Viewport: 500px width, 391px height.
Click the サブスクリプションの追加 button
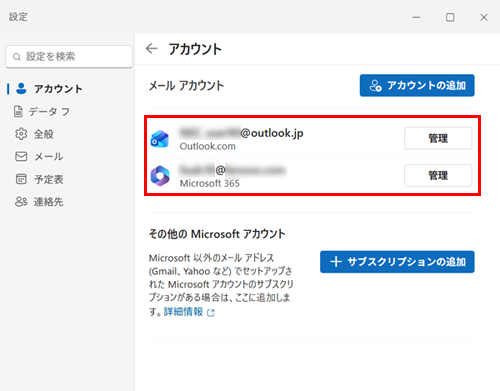click(x=397, y=262)
